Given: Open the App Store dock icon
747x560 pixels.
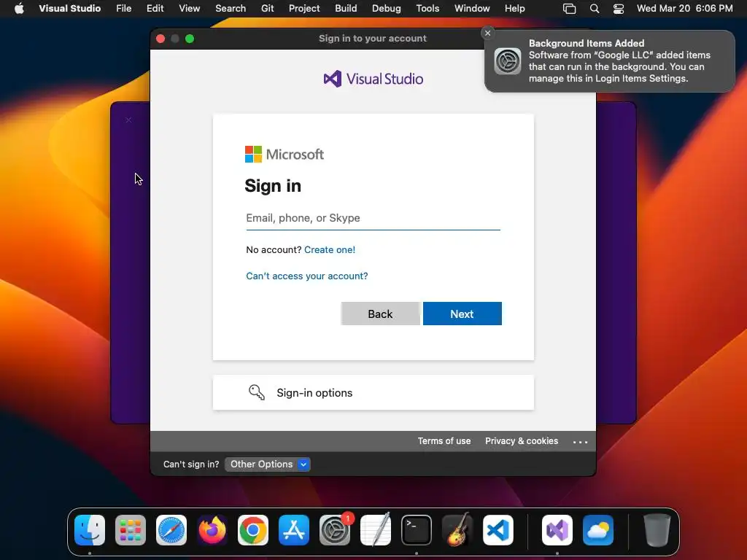Looking at the screenshot, I should pyautogui.click(x=294, y=530).
